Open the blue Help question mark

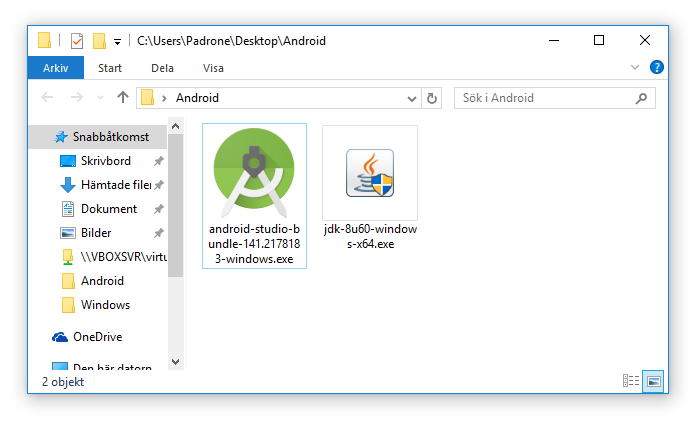pos(656,67)
